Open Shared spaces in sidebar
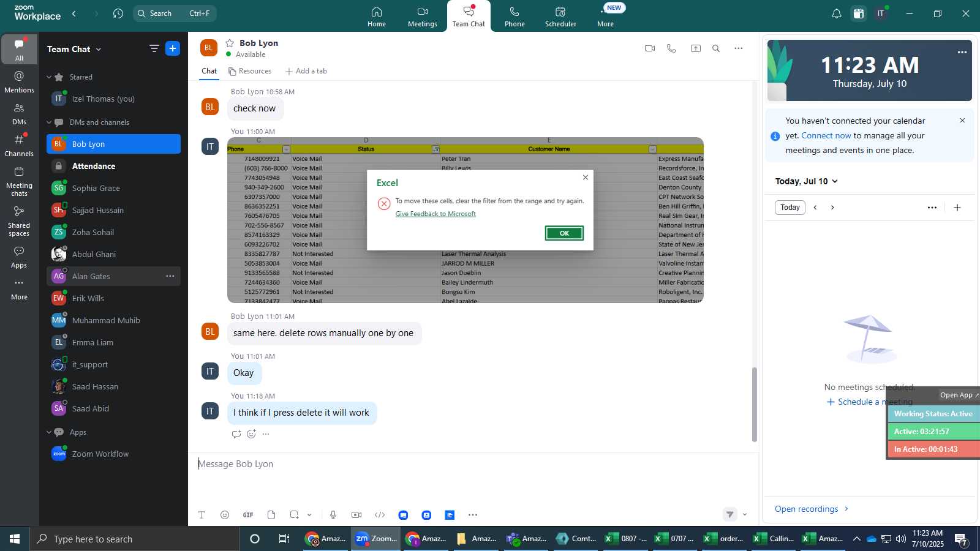This screenshot has height=551, width=980. click(19, 221)
